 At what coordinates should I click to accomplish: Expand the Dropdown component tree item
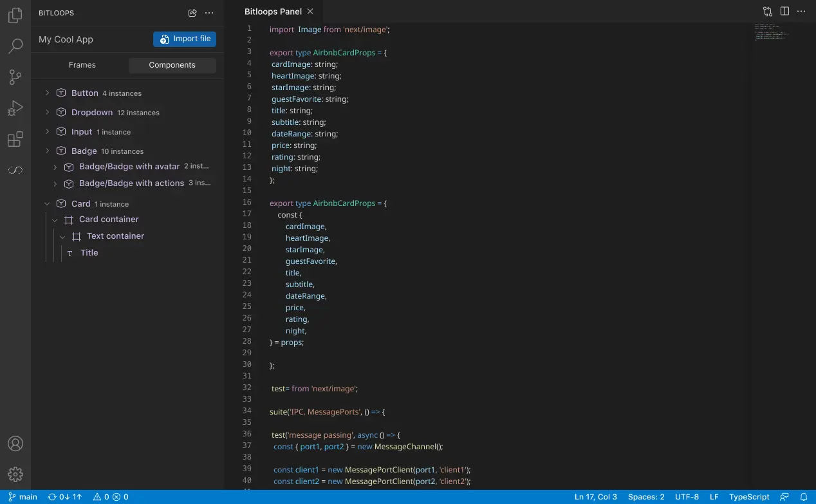(x=47, y=113)
